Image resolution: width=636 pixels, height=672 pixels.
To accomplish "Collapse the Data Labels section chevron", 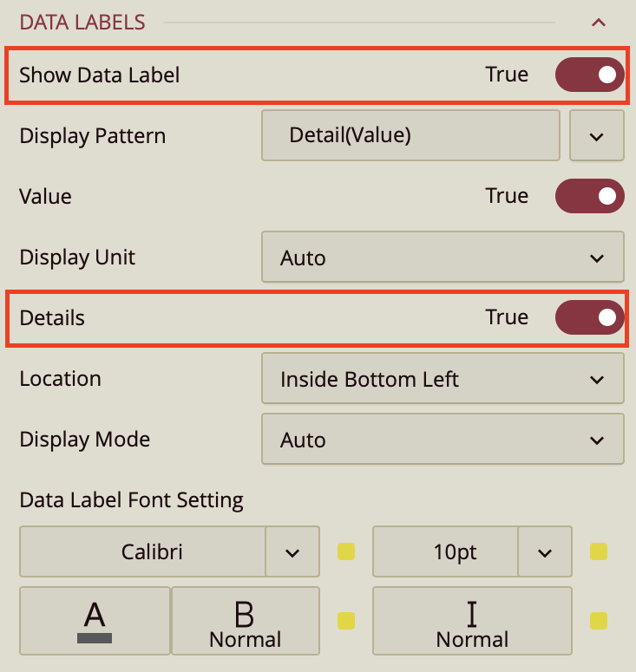I will (598, 23).
